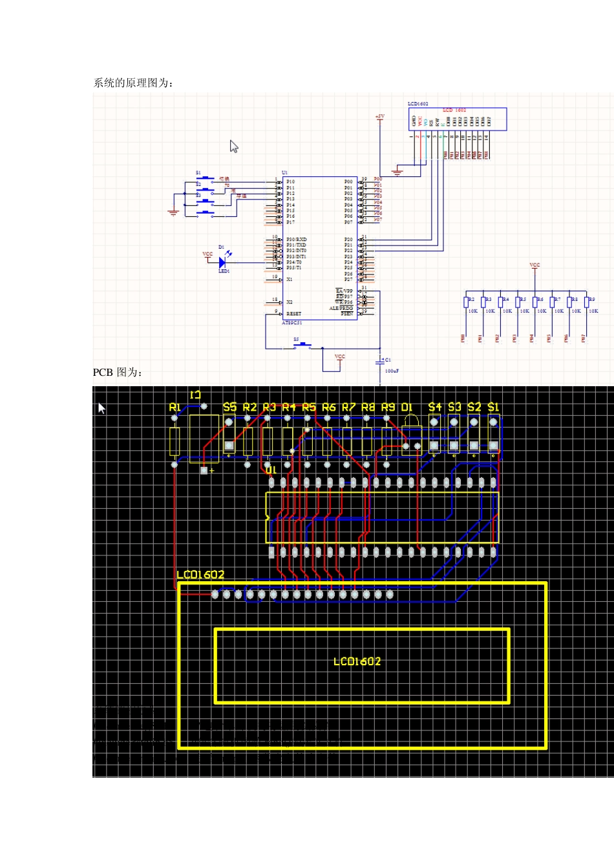Click the "PCB 图为" caption text
The image size is (614, 868).
click(x=117, y=373)
